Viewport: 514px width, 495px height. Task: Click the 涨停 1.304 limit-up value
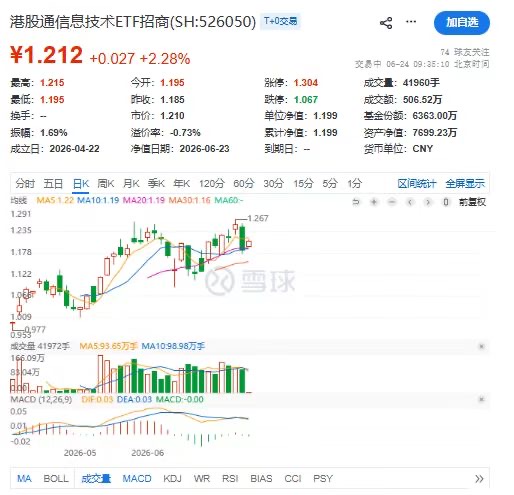pyautogui.click(x=306, y=83)
